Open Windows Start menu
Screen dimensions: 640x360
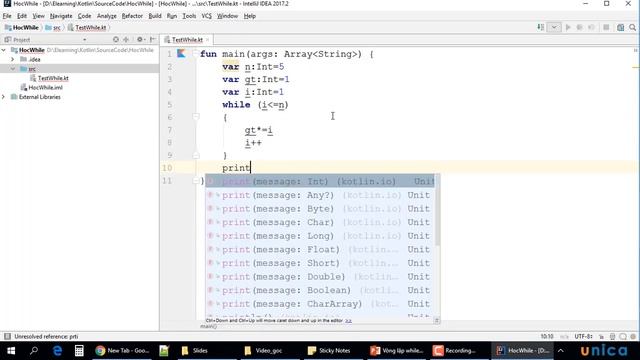click(x=11, y=351)
